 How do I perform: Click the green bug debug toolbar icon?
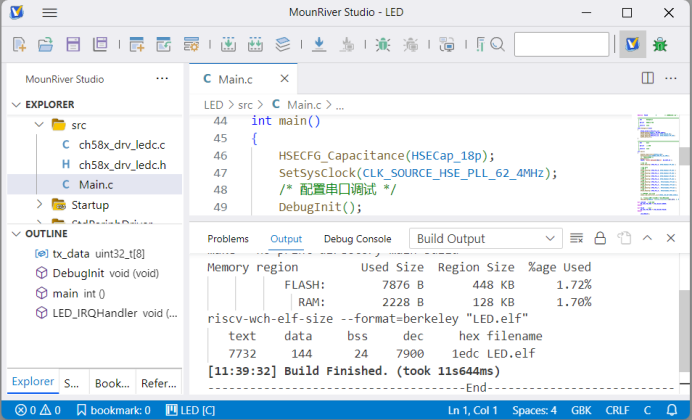coord(383,44)
